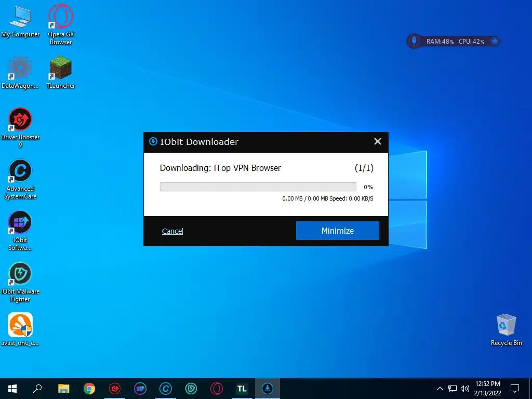
Task: Launch IObit Malware Fighter desktop shortcut
Action: pos(20,282)
